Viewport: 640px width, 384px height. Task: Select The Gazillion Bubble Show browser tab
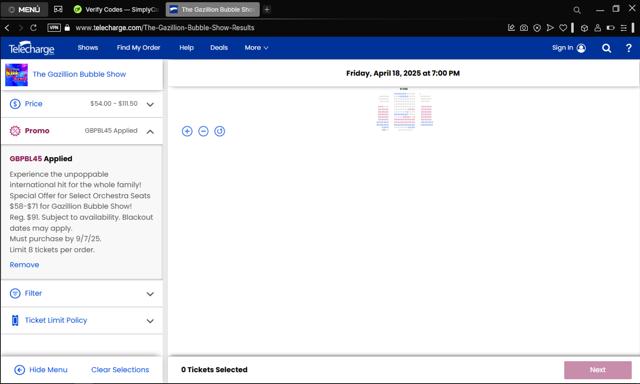[x=212, y=9]
